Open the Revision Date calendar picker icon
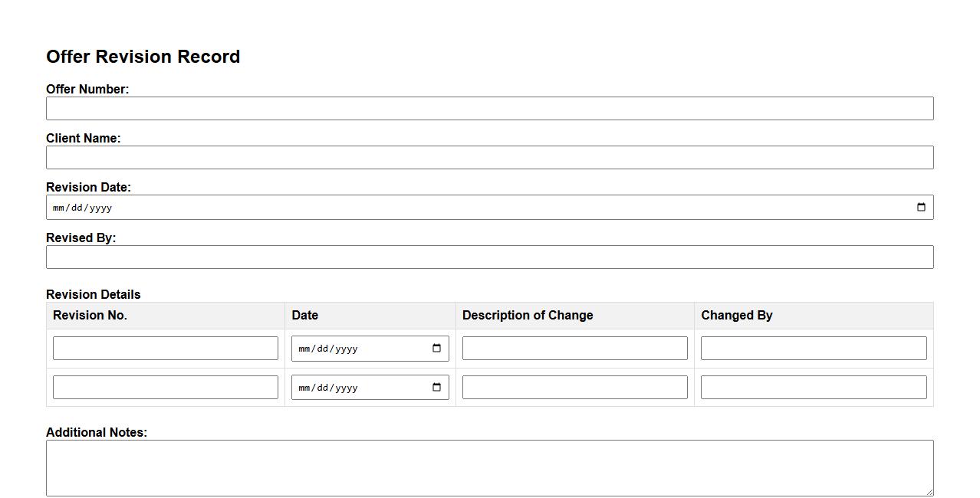The width and height of the screenshot is (980, 498). [x=921, y=207]
